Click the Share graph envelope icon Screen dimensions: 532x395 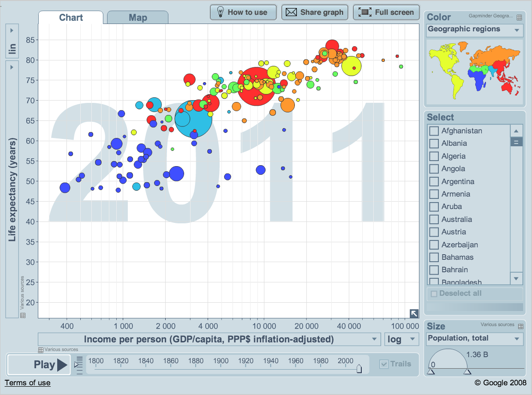click(293, 12)
